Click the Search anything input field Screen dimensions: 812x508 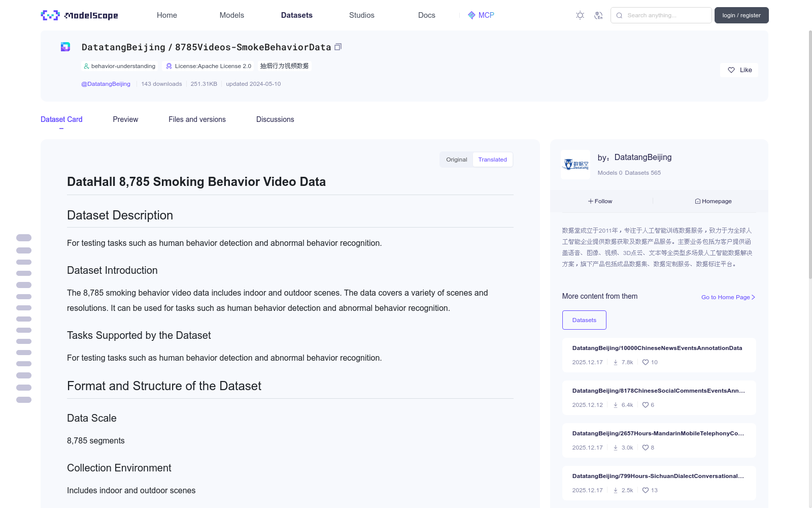[661, 15]
